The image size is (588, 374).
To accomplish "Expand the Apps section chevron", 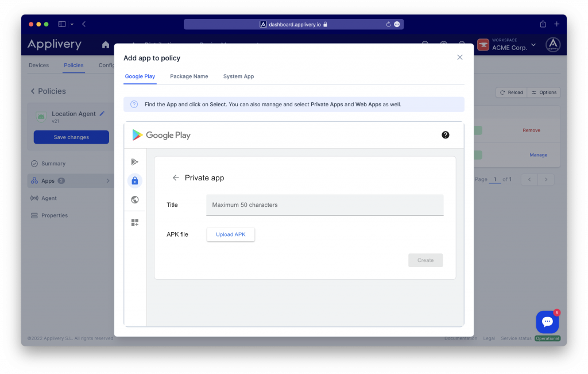I will pyautogui.click(x=108, y=181).
